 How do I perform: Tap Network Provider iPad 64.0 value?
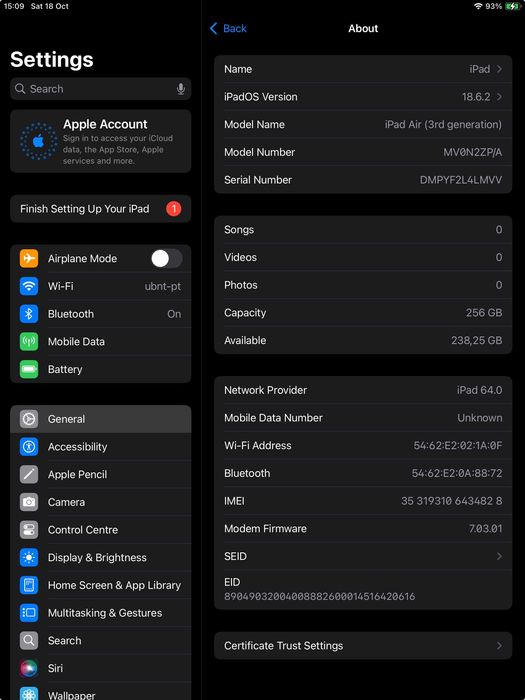pos(479,390)
